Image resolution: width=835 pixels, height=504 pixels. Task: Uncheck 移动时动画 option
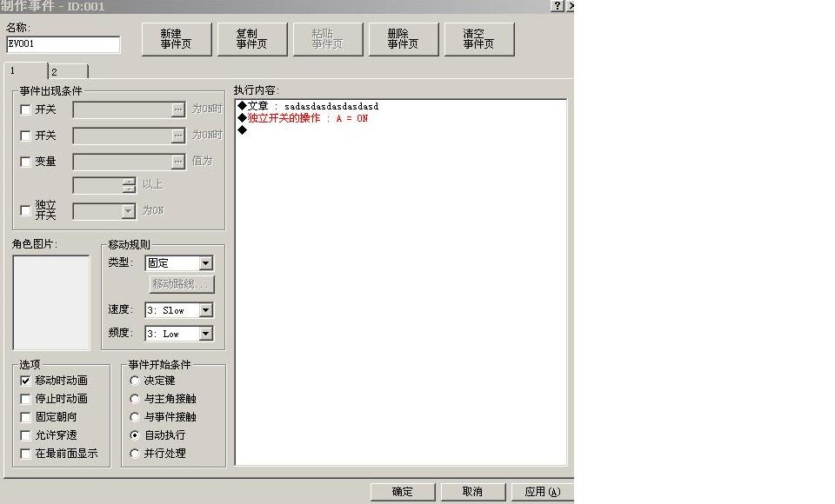click(25, 381)
